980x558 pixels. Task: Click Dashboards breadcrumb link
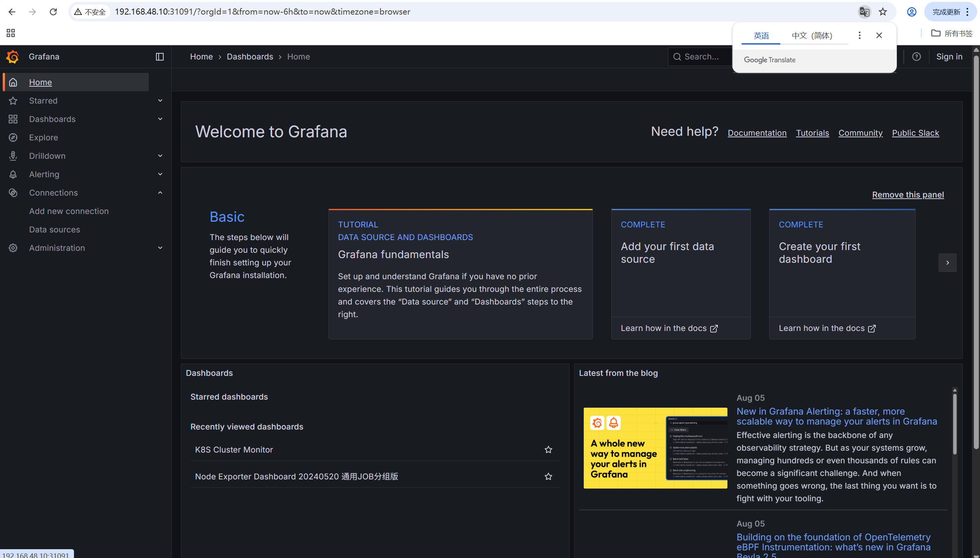click(250, 57)
